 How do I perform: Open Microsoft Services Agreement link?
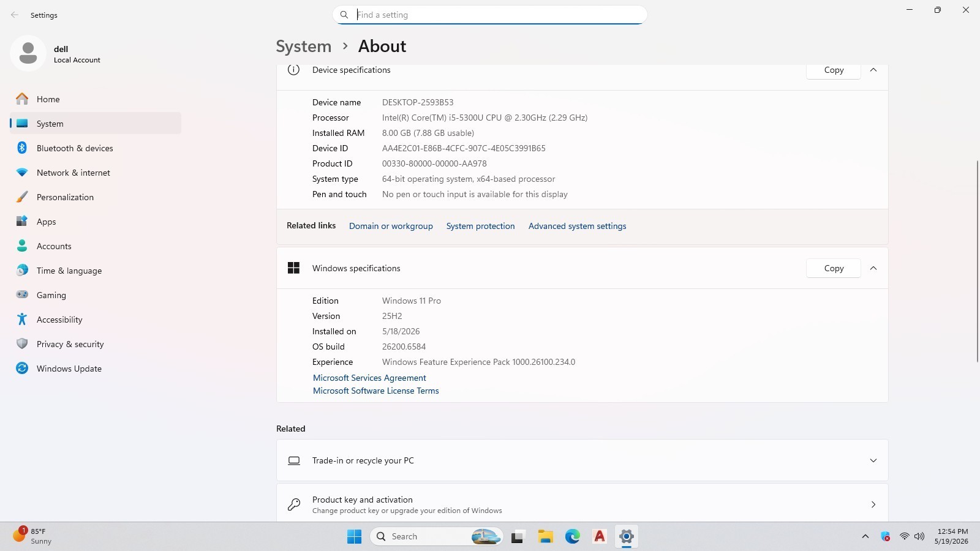[369, 378]
